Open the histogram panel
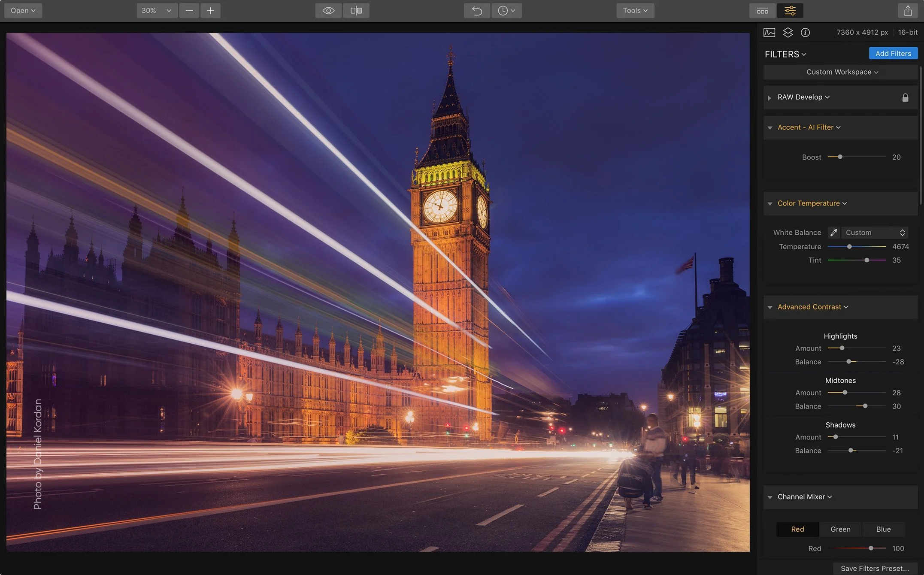This screenshot has width=924, height=575. pos(769,32)
